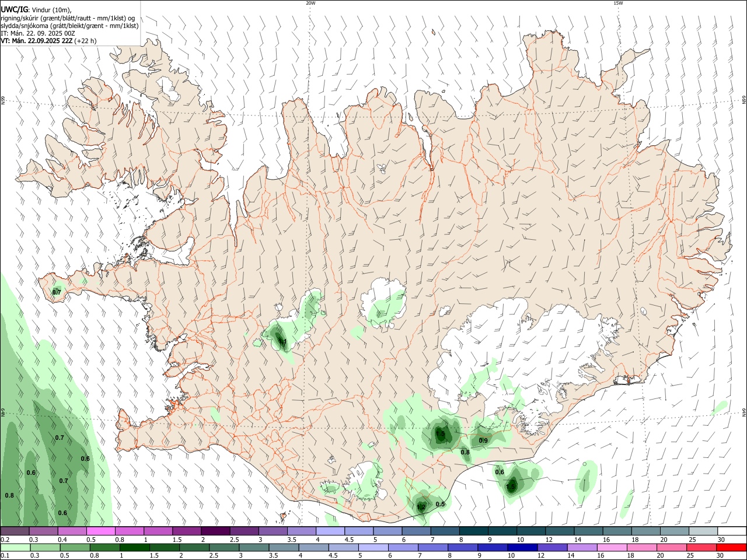
Task: Click the 'VT: Mán. 22.09.2025 22Z' valid time
Action: [36, 41]
